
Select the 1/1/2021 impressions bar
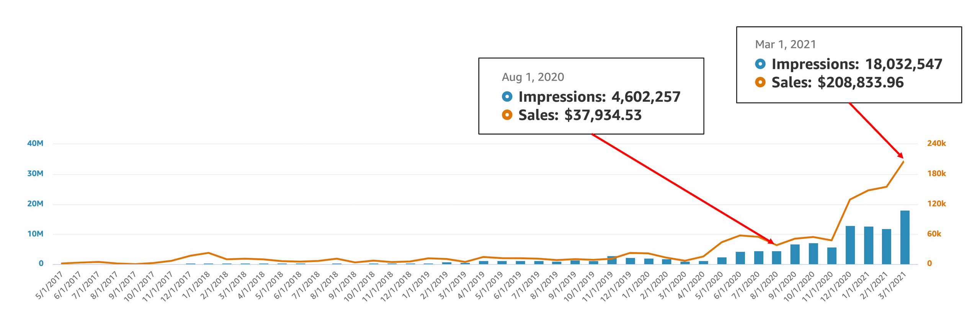pyautogui.click(x=868, y=245)
